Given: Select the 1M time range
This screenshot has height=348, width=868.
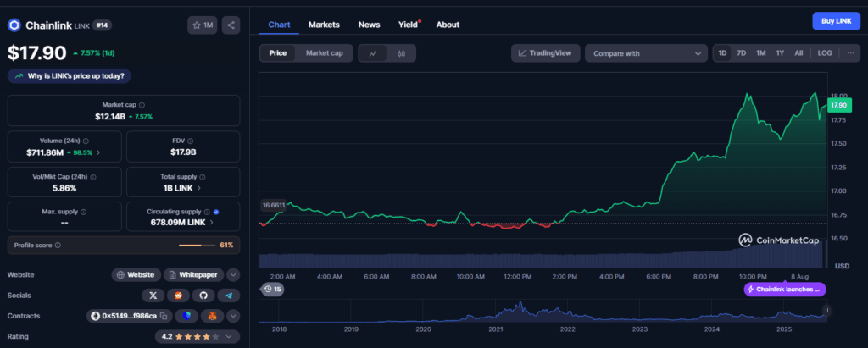Looking at the screenshot, I should click(760, 53).
